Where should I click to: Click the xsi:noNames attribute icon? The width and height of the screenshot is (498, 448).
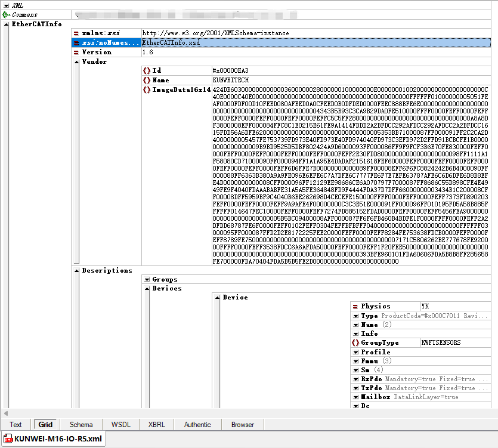point(76,42)
